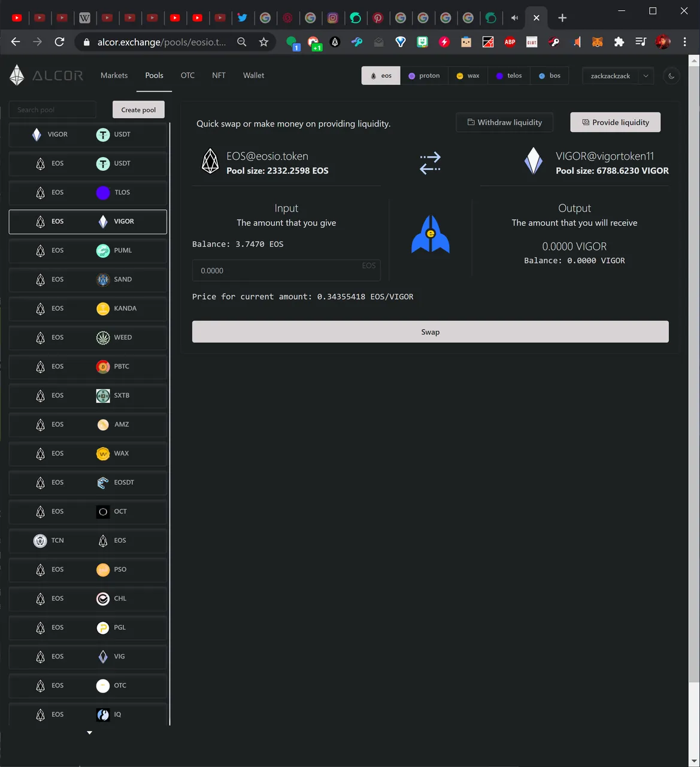Screen dimensions: 700x767
Task: Switch to the Twitter browser tab
Action: click(242, 18)
